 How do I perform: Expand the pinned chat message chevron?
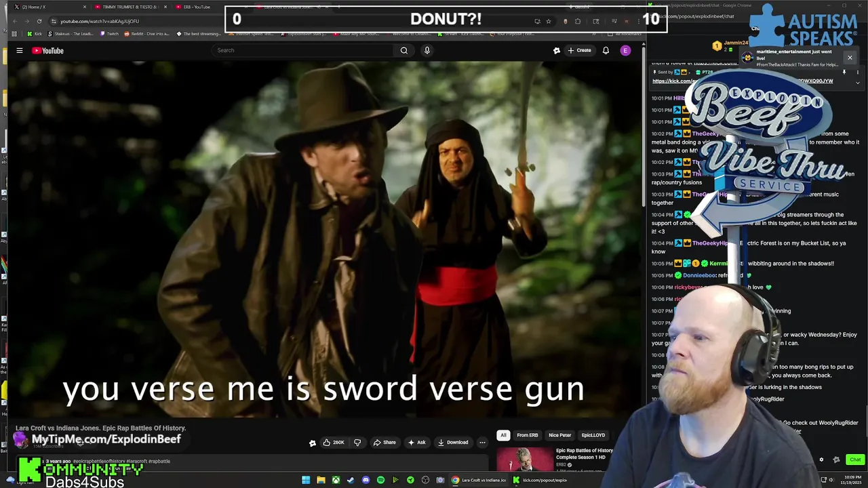click(857, 83)
